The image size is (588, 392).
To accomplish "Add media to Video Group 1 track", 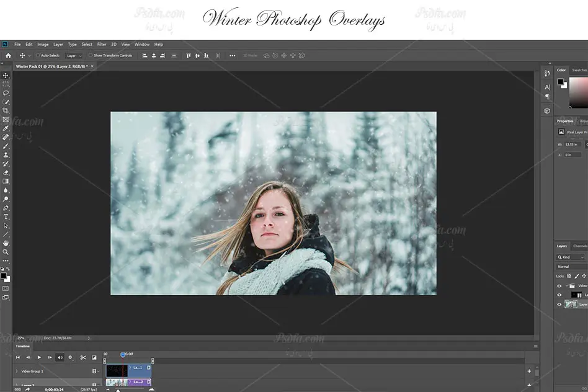I will [x=529, y=372].
